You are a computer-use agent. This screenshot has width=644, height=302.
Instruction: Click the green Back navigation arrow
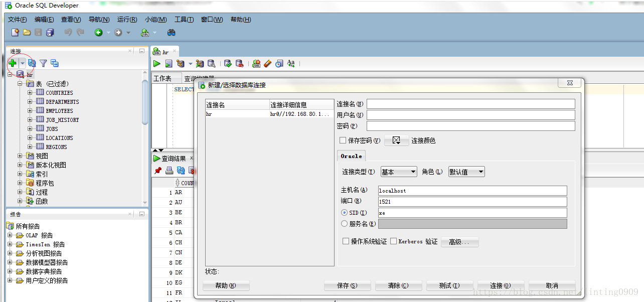click(99, 33)
